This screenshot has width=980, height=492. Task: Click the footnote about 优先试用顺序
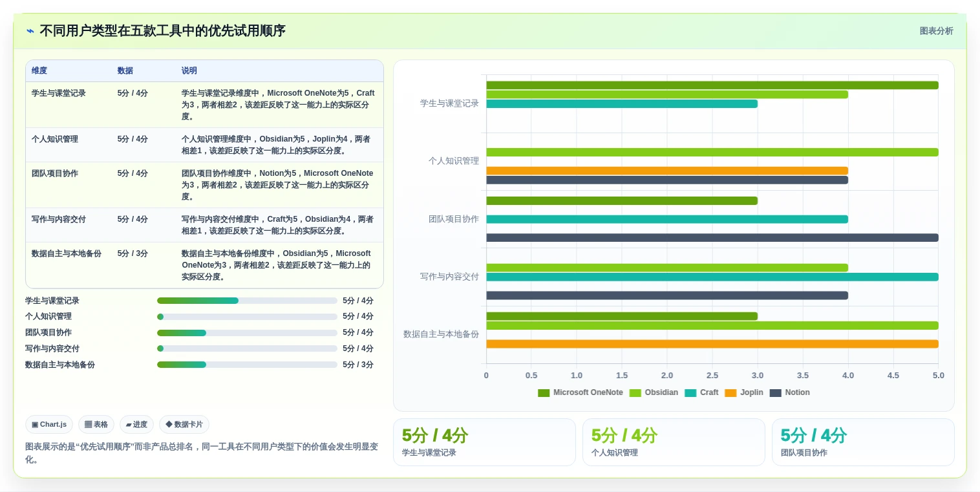click(202, 453)
